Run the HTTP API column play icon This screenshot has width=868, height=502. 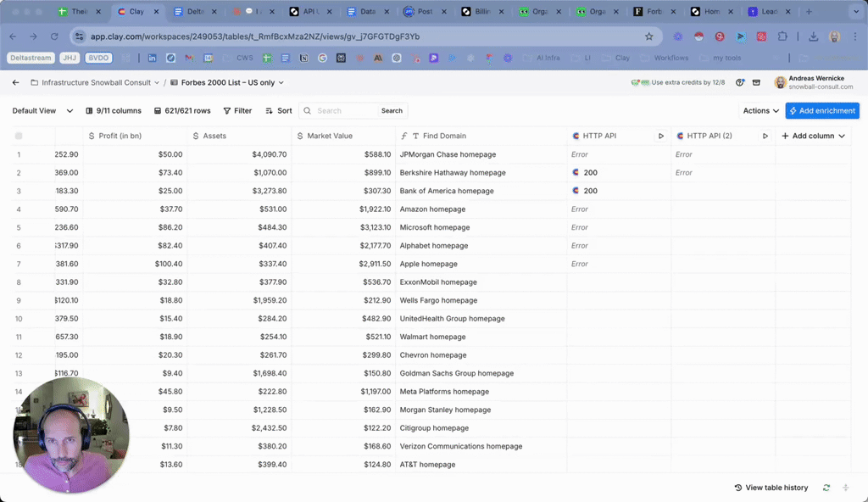click(661, 136)
